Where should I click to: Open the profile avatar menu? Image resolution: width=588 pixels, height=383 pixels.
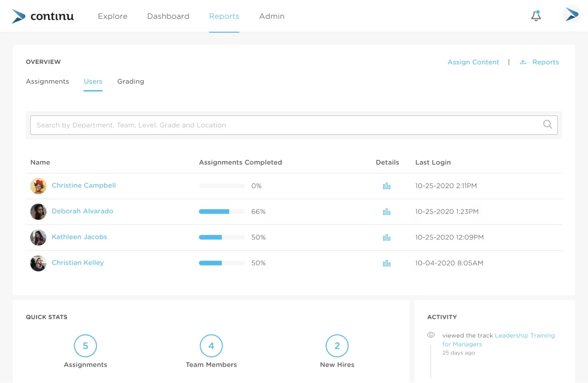572,15
